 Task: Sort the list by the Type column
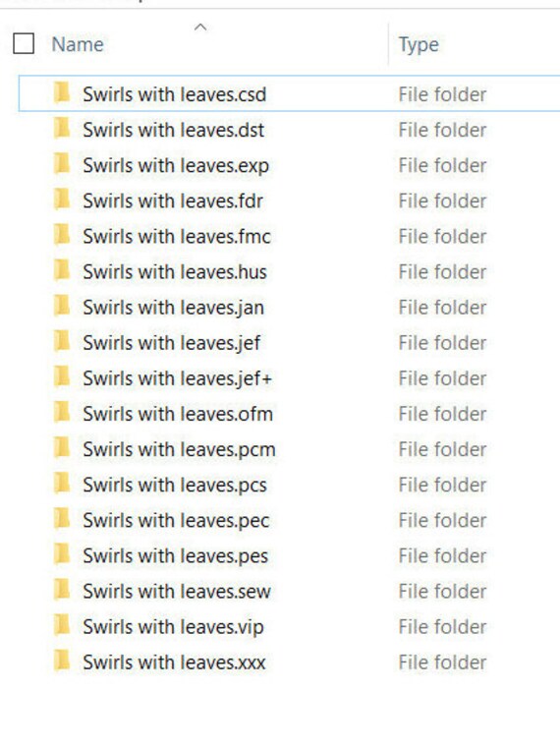coord(419,45)
